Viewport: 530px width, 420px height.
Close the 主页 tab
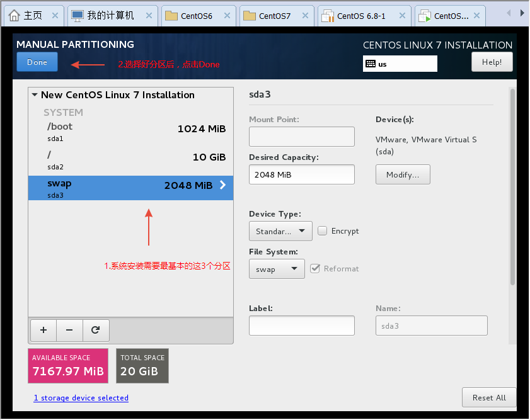tap(55, 16)
